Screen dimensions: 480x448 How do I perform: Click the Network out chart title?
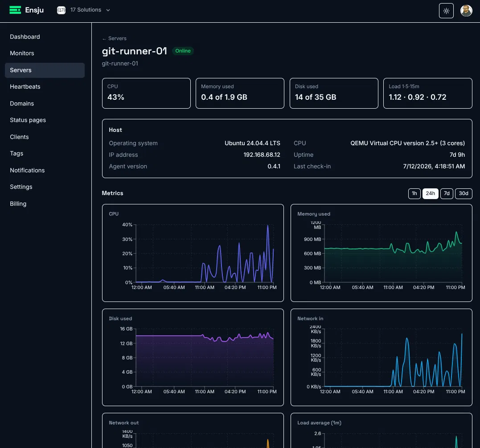(123, 423)
